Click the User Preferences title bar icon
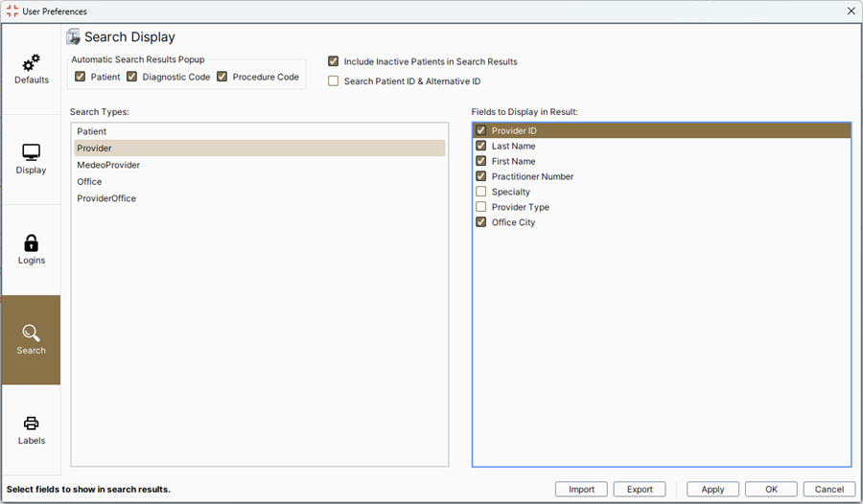 click(x=12, y=11)
